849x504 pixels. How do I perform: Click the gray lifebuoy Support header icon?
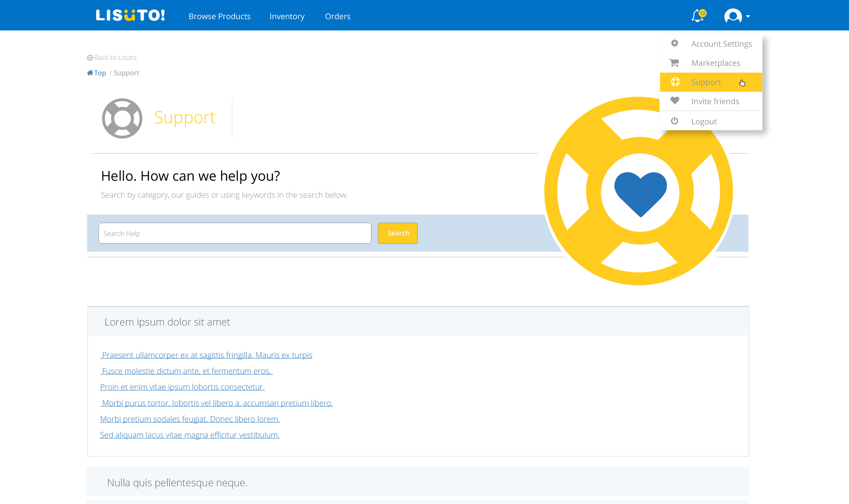[x=122, y=118]
